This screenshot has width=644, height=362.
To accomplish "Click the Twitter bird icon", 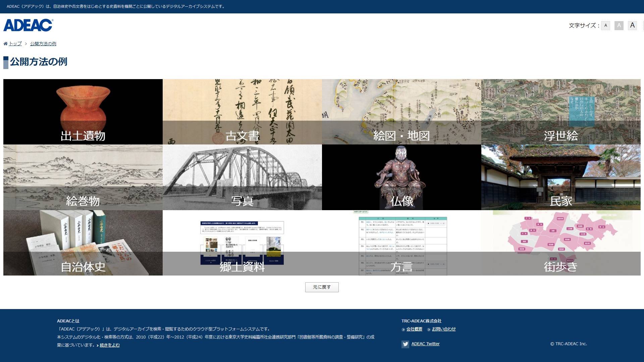I will tap(405, 344).
